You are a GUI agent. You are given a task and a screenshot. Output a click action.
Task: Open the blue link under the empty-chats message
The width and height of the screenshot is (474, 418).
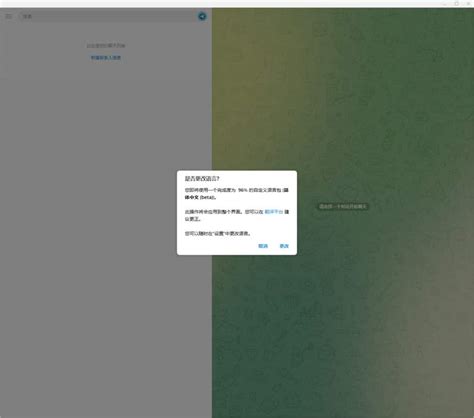coord(106,58)
